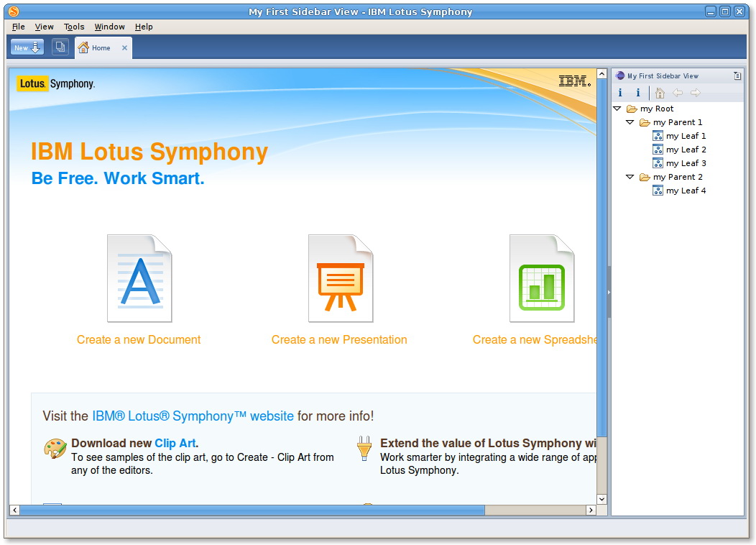Click the thumbnail view icon beside New
Viewport: 756px width, 545px height.
[x=60, y=47]
